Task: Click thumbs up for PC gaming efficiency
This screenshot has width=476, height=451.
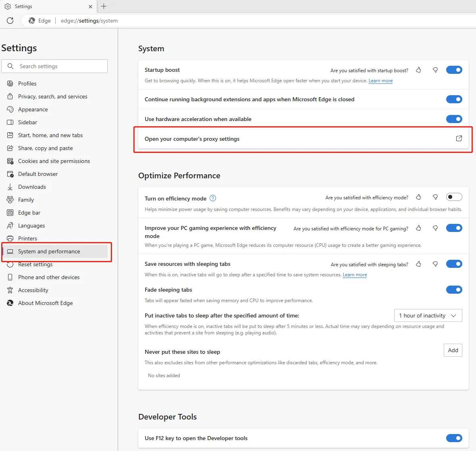Action: [418, 228]
